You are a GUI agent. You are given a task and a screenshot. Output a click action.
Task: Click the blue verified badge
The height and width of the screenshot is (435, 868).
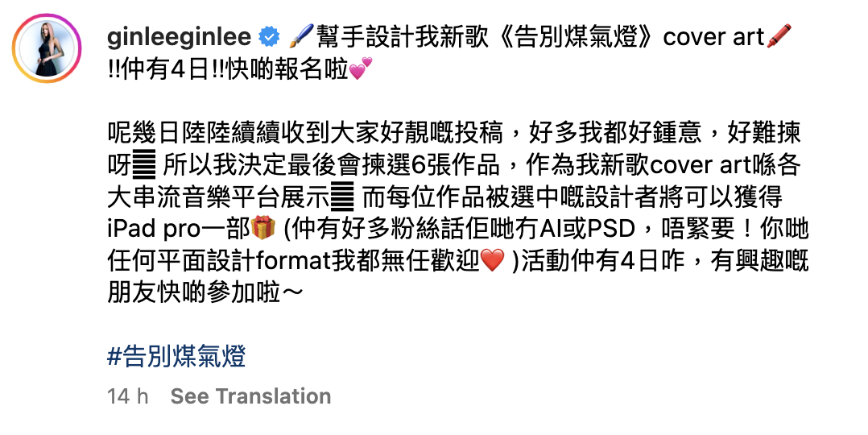point(267,36)
